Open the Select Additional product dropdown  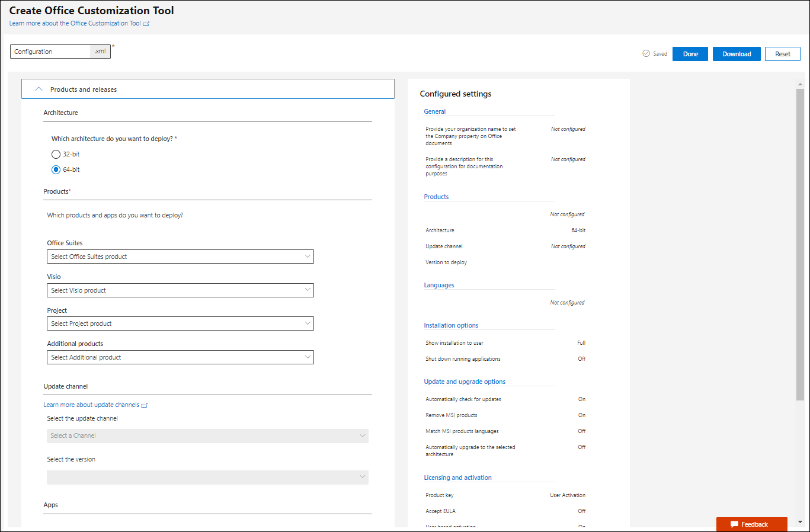180,357
